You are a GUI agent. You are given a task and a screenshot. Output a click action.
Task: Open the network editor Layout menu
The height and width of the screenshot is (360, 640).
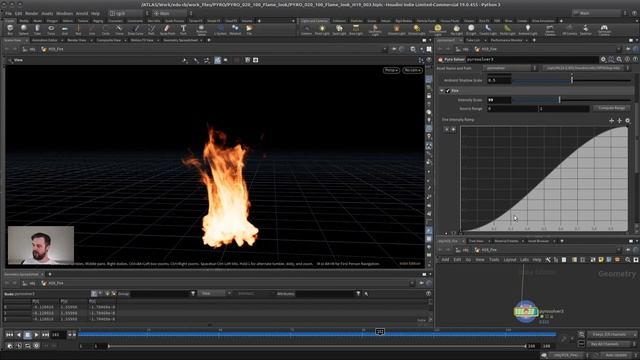point(510,260)
